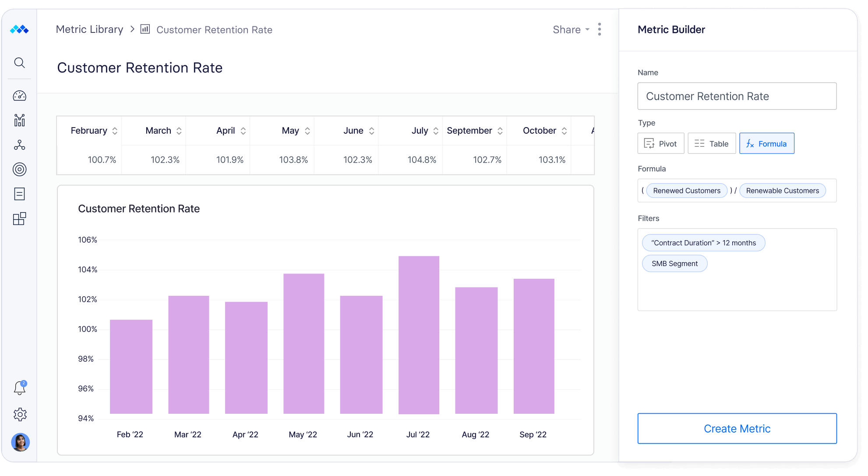
Task: Click the Name input field
Action: point(737,96)
